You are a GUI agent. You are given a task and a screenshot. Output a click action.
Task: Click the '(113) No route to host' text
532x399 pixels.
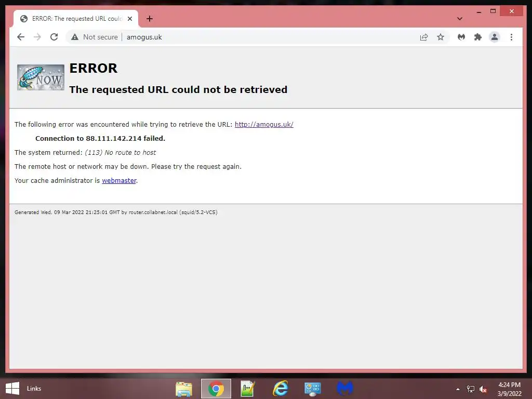(120, 153)
